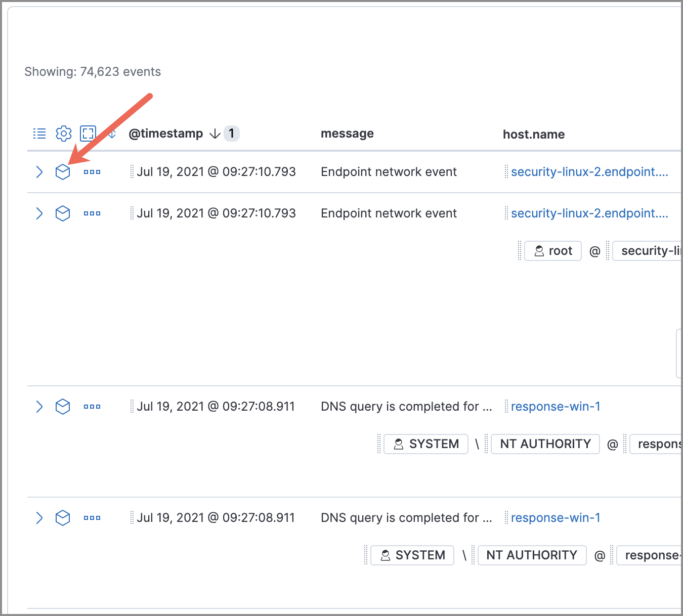Analyze the last DNS query event row

[x=63, y=517]
